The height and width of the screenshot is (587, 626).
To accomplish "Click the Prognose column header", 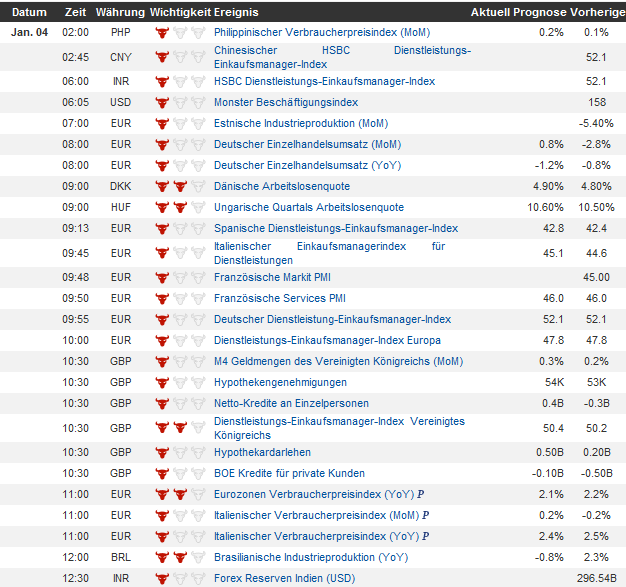I will click(540, 12).
